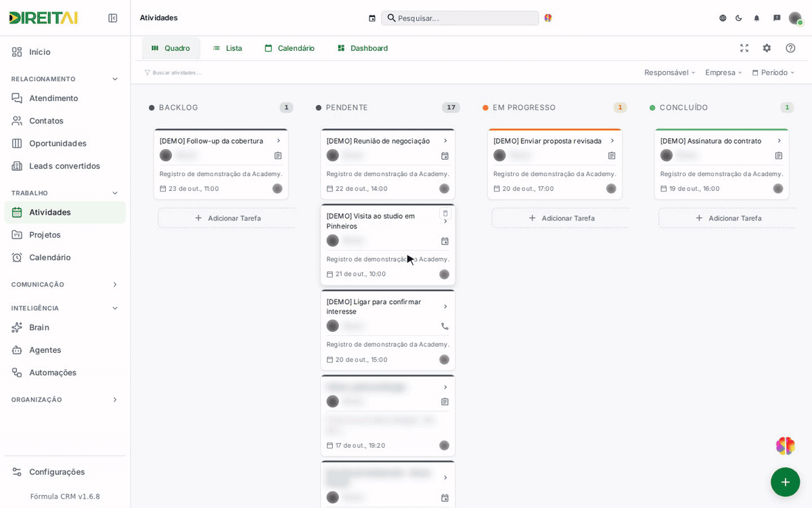Open Contatos in the sidebar
The image size is (812, 508).
click(65, 121)
